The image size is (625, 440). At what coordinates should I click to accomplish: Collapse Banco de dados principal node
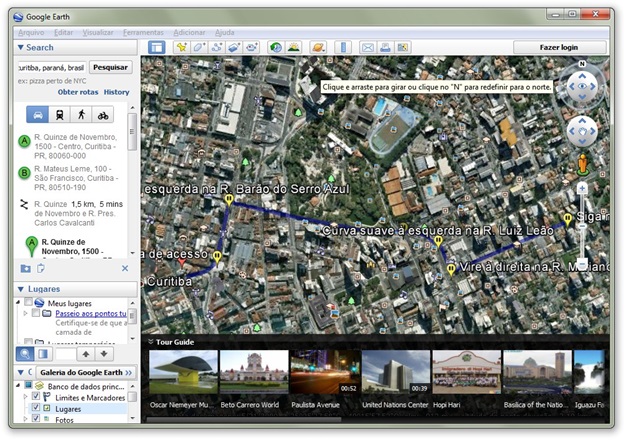(x=18, y=386)
